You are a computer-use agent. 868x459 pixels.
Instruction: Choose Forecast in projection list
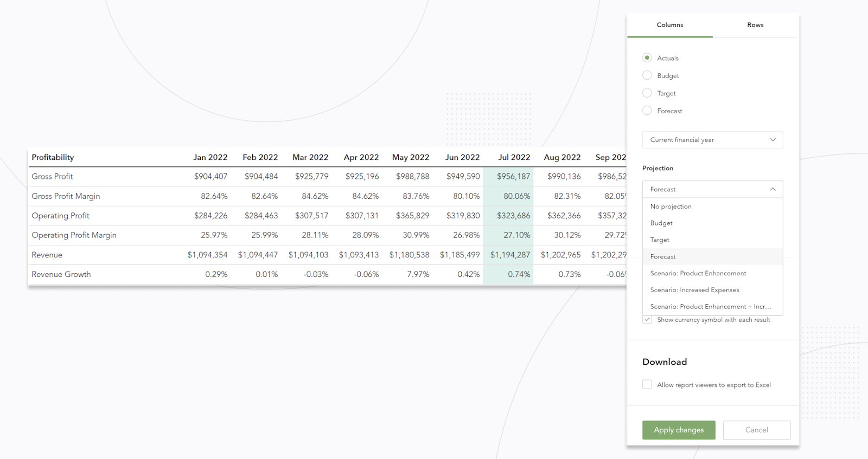tap(713, 257)
